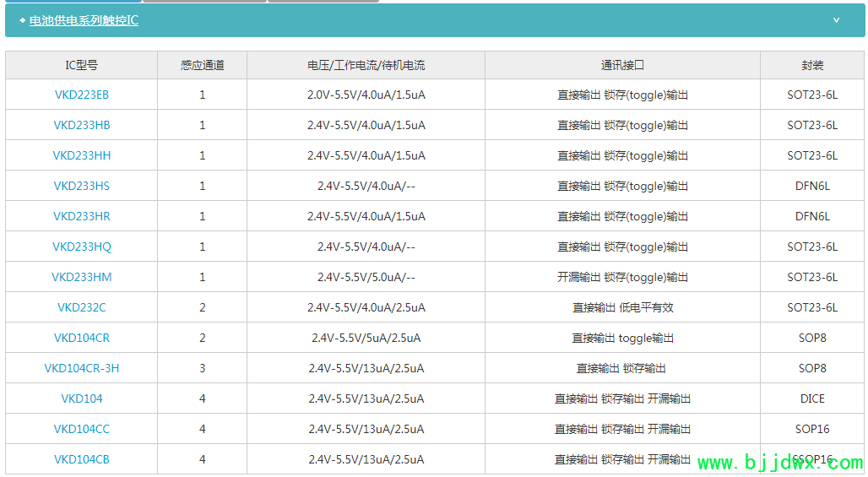Open the VKD104CC product link
Viewport: 868px width, 477px height.
pyautogui.click(x=82, y=429)
